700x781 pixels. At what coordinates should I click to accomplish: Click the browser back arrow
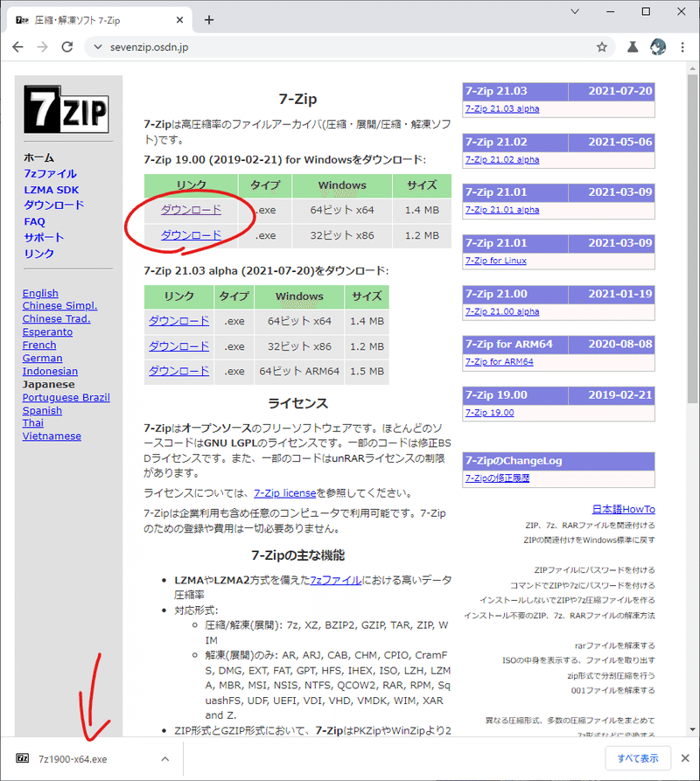[x=17, y=47]
